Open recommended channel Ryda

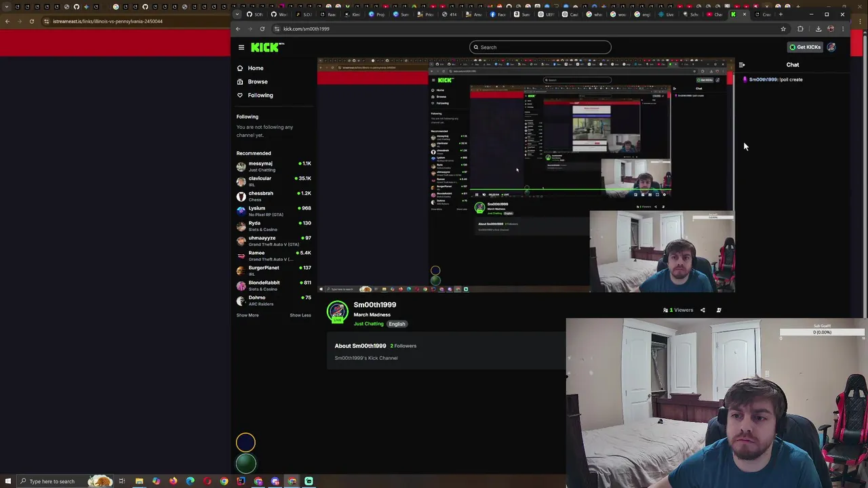click(x=274, y=226)
